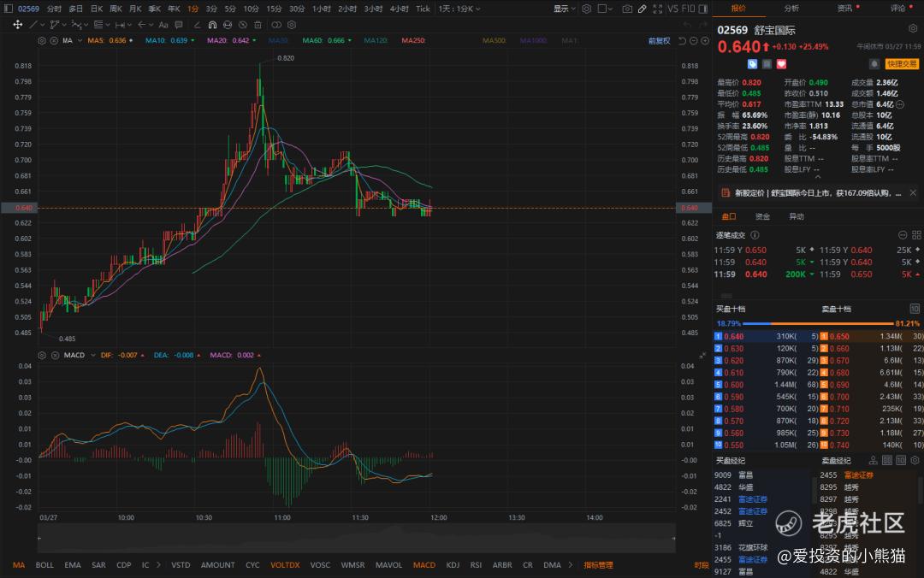
Task: Select the text annotation Aa tool
Action: coord(163,25)
